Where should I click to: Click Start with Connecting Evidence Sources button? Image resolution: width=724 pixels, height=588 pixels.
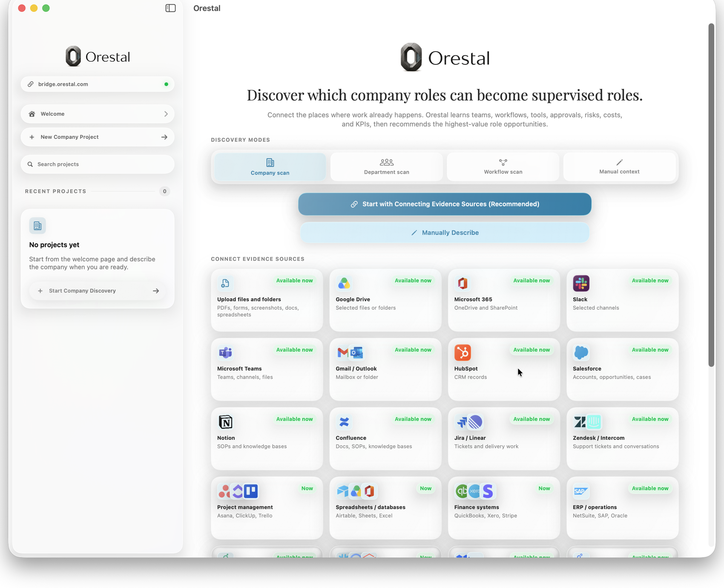445,204
